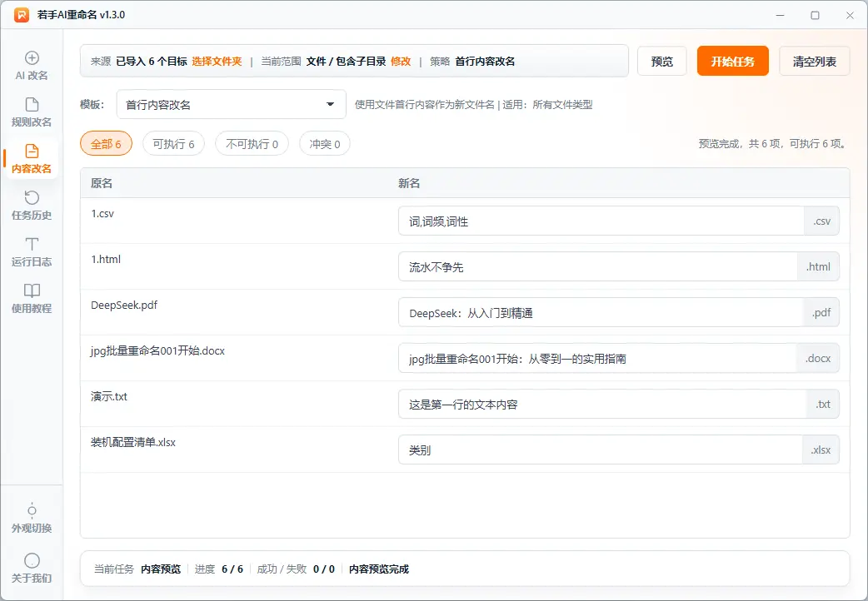Select the 内容改名 sidebar section
Viewport: 868px width, 601px height.
32,159
